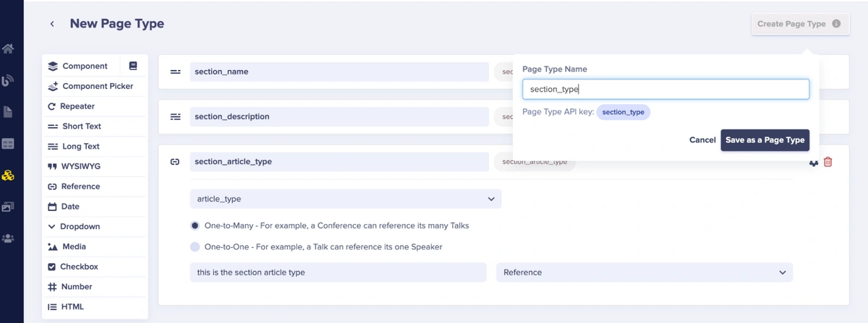Open the Pages document icon in the sidebar
Image resolution: width=868 pixels, height=323 pixels.
[x=8, y=112]
